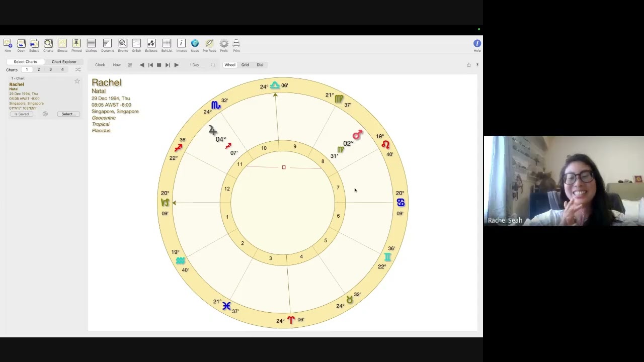This screenshot has width=644, height=362.
Task: Switch to the Chart Explorer tab
Action: 64,62
